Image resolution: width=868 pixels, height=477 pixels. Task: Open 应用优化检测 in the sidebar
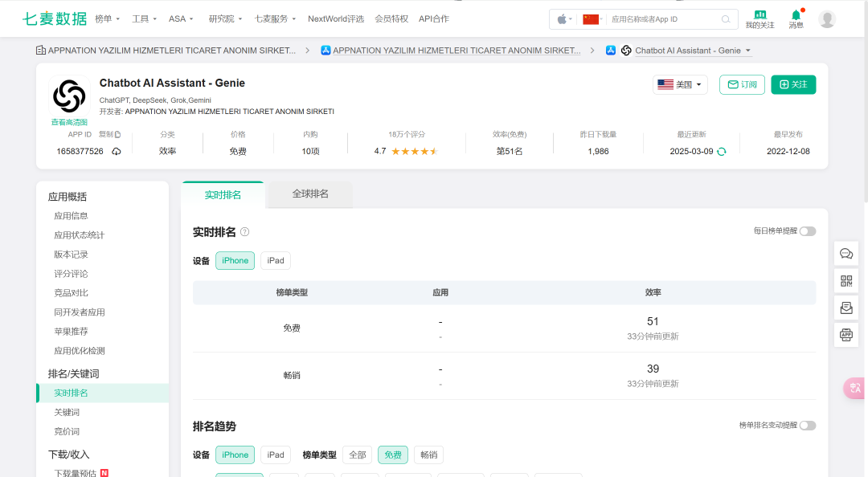tap(79, 351)
